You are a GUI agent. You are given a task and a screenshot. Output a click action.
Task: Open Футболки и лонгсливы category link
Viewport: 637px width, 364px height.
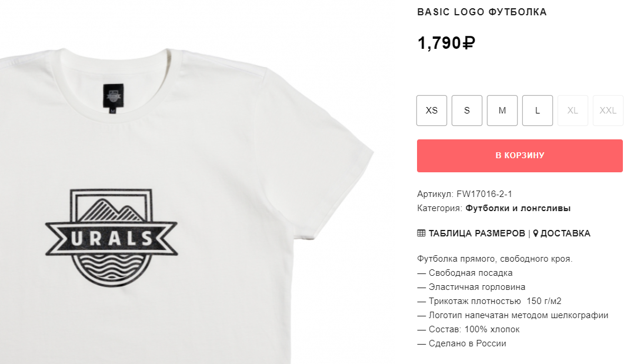coord(518,208)
